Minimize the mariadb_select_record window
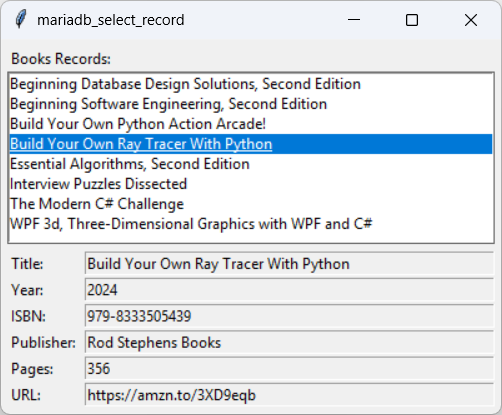Image resolution: width=502 pixels, height=415 pixels. [x=354, y=20]
